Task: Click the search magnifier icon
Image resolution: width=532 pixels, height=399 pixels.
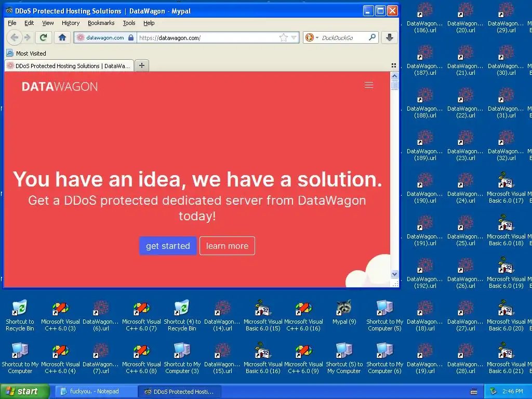Action: point(372,37)
